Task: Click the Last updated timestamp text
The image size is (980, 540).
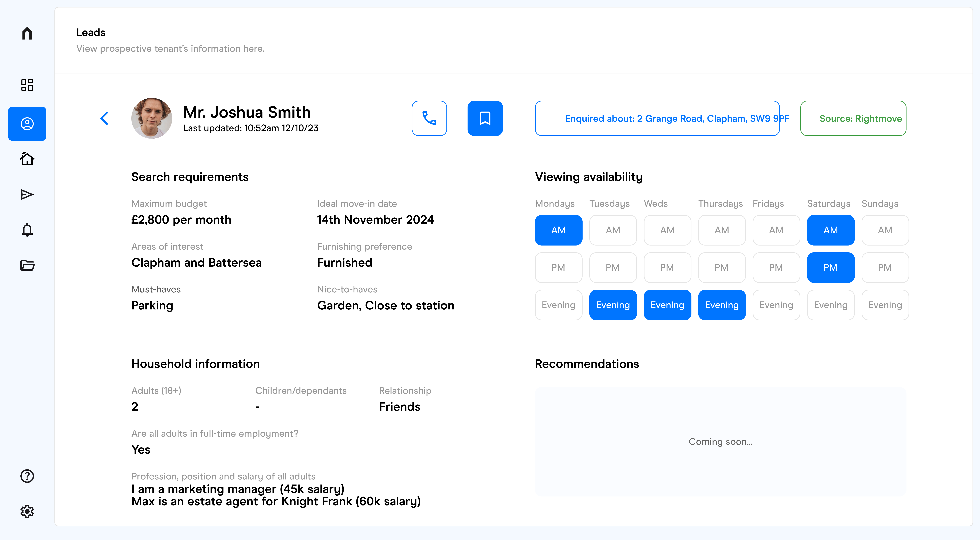Action: click(251, 128)
